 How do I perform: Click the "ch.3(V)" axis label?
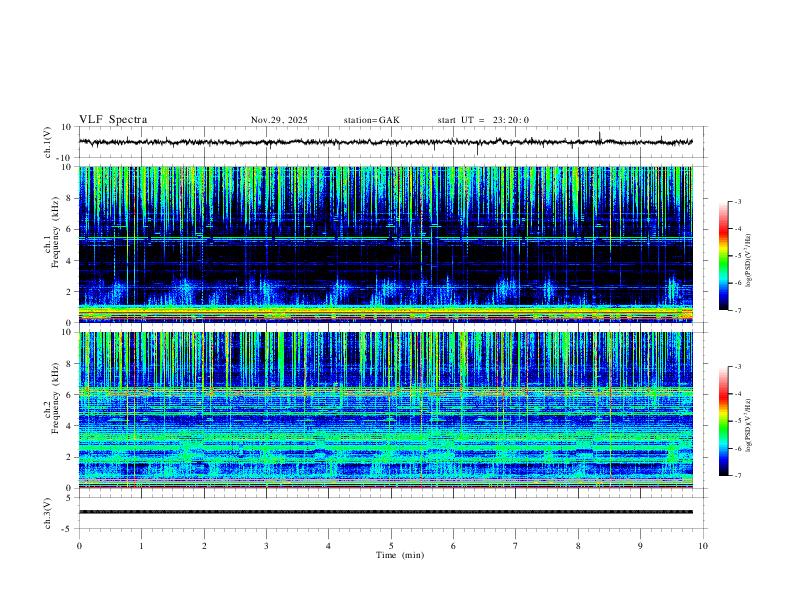[48, 513]
